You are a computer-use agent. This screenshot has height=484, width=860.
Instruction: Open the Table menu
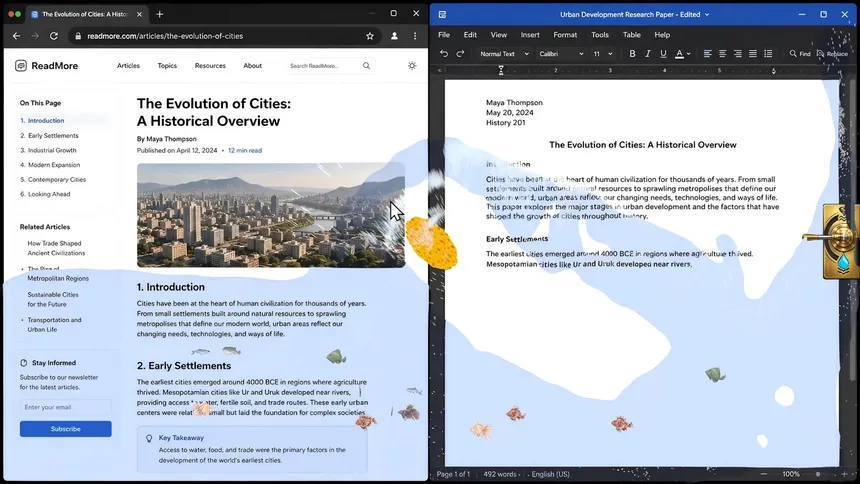coord(631,35)
